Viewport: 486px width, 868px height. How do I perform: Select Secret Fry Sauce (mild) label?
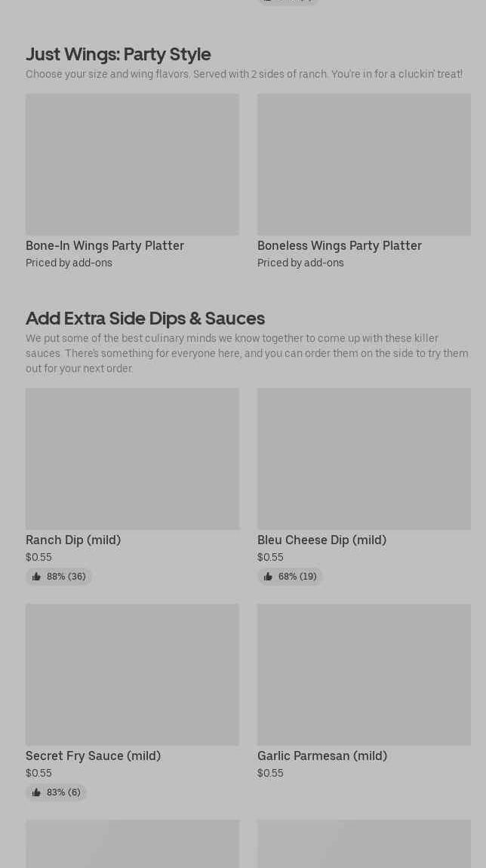pos(93,756)
